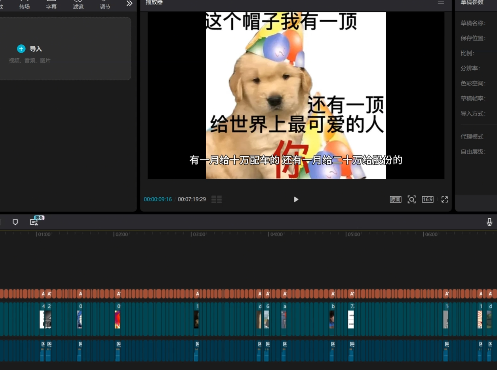This screenshot has height=370, width=497.
Task: Click the marker shield icon on timeline toolbar
Action: point(15,222)
